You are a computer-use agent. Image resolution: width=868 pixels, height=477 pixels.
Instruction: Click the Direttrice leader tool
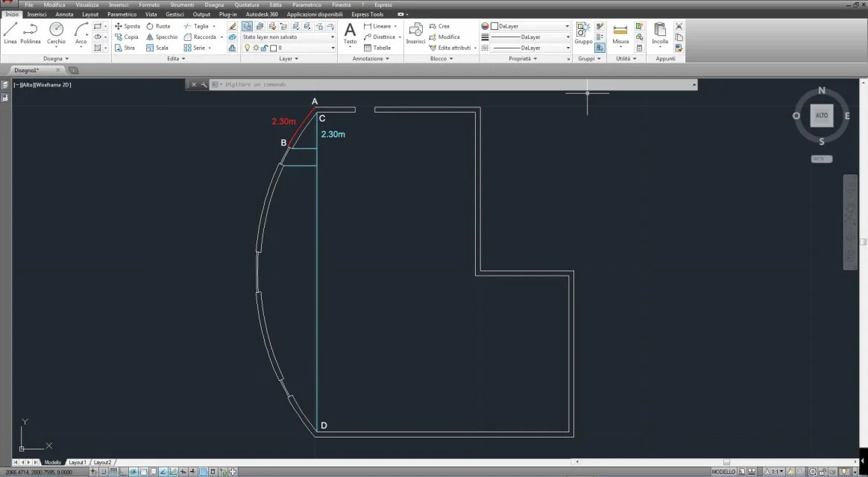(x=380, y=37)
